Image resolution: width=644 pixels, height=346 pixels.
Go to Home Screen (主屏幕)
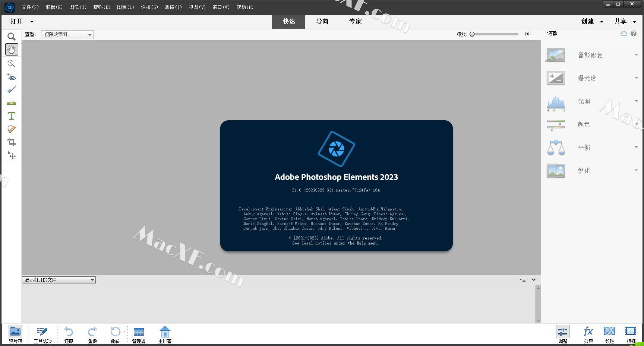[165, 334]
